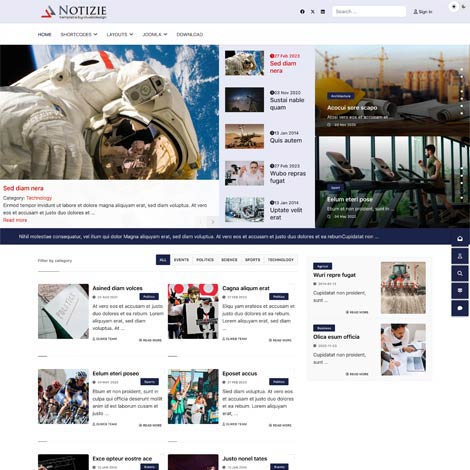
Task: Select the All category filter
Action: click(x=163, y=260)
